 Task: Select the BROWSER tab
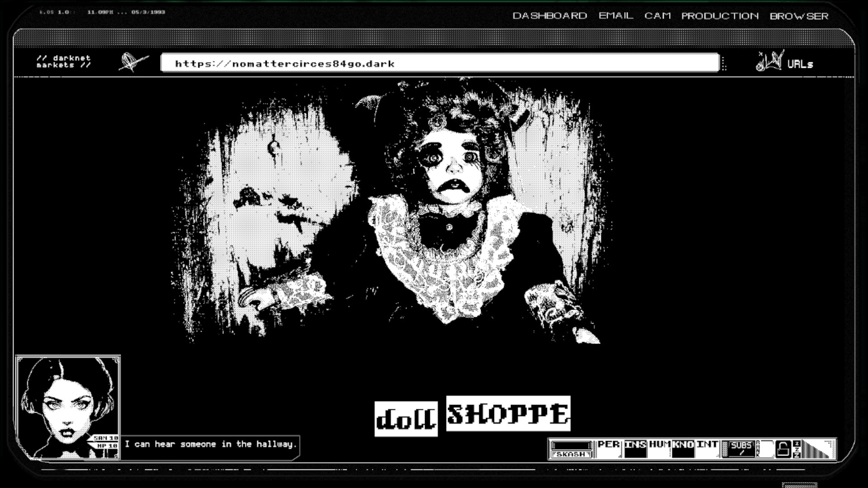[799, 16]
